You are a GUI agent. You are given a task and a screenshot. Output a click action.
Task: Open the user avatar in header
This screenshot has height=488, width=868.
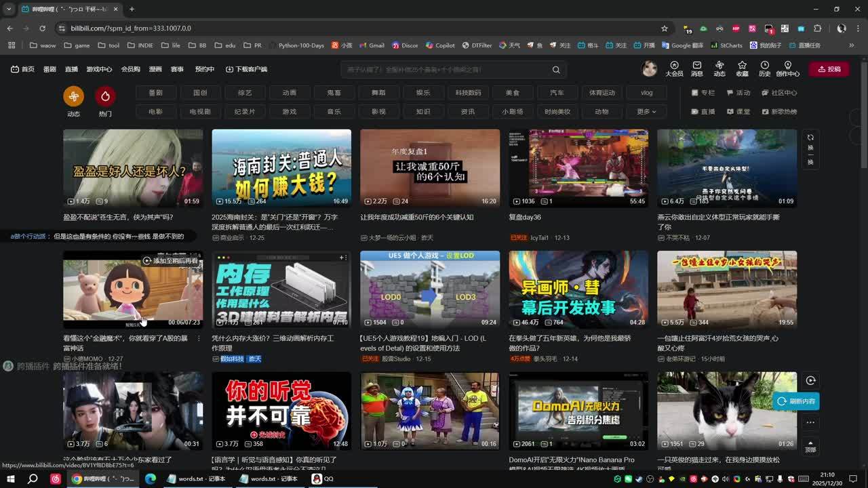tap(650, 68)
